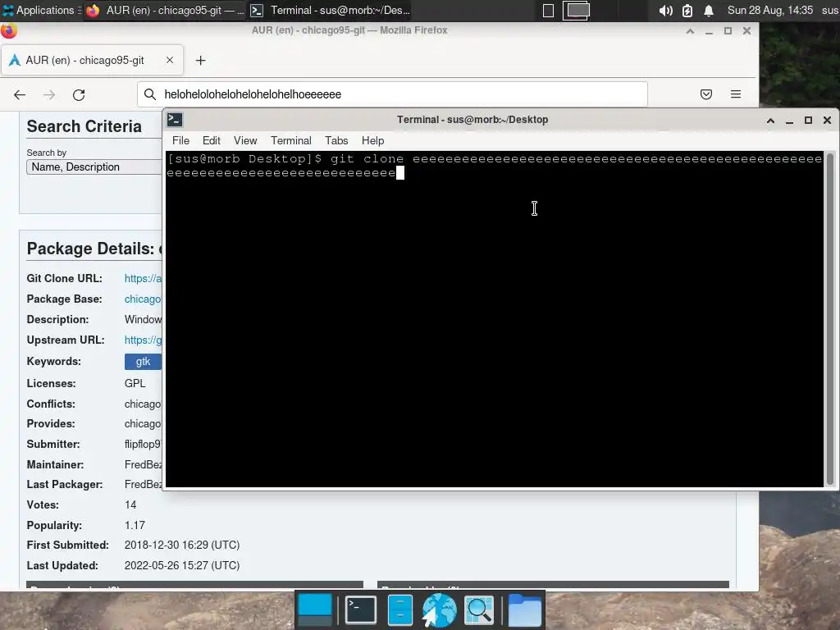Open the battery power manager icon
The image size is (840, 630).
[x=687, y=10]
